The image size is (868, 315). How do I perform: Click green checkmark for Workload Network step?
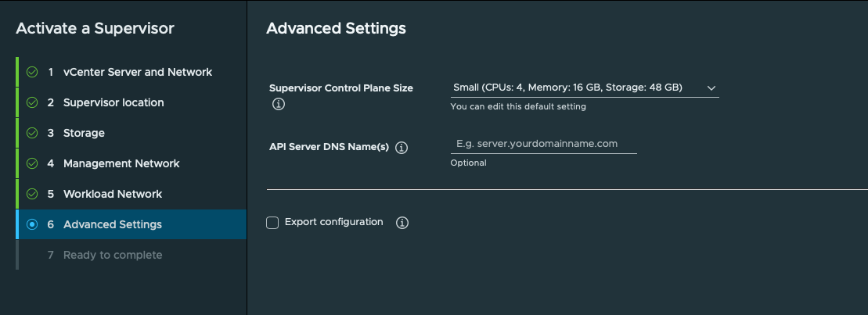[x=32, y=194]
